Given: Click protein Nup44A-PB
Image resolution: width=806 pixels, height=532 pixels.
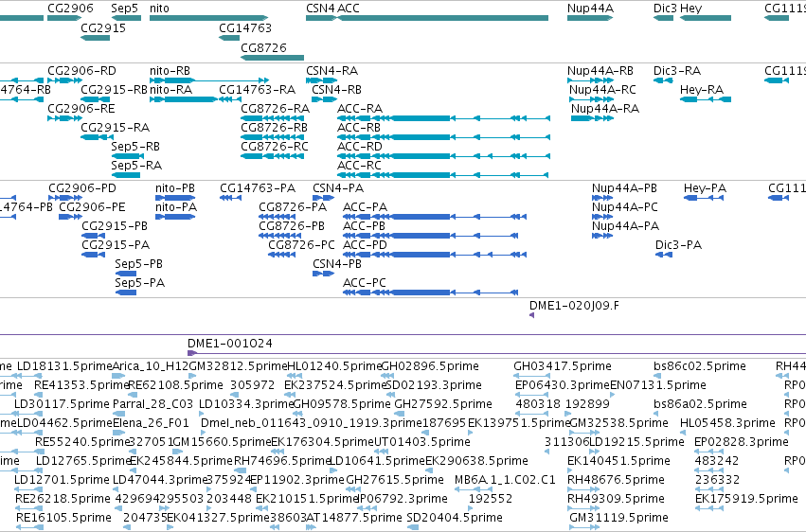Looking at the screenshot, I should point(602,198).
